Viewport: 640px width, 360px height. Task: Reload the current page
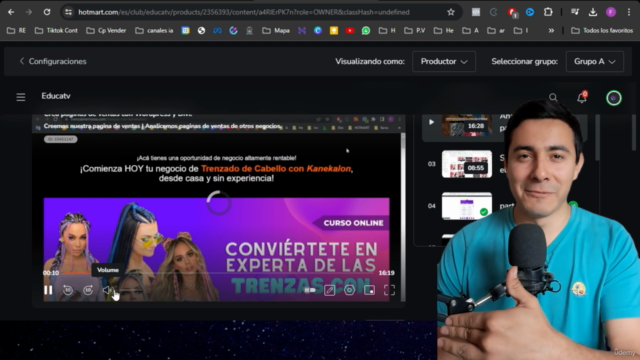pyautogui.click(x=47, y=12)
